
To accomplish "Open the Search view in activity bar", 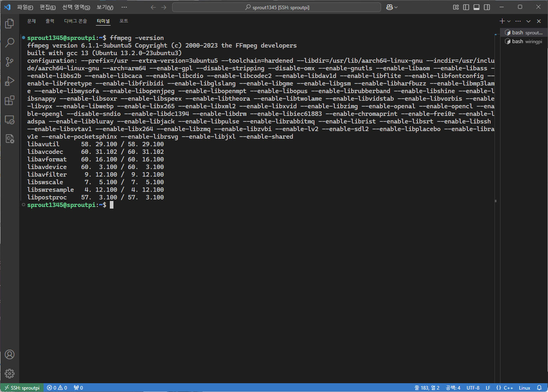I will 10,43.
